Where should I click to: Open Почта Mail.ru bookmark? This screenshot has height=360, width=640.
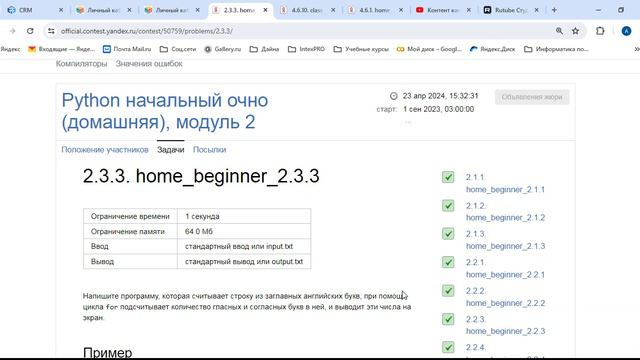click(127, 49)
